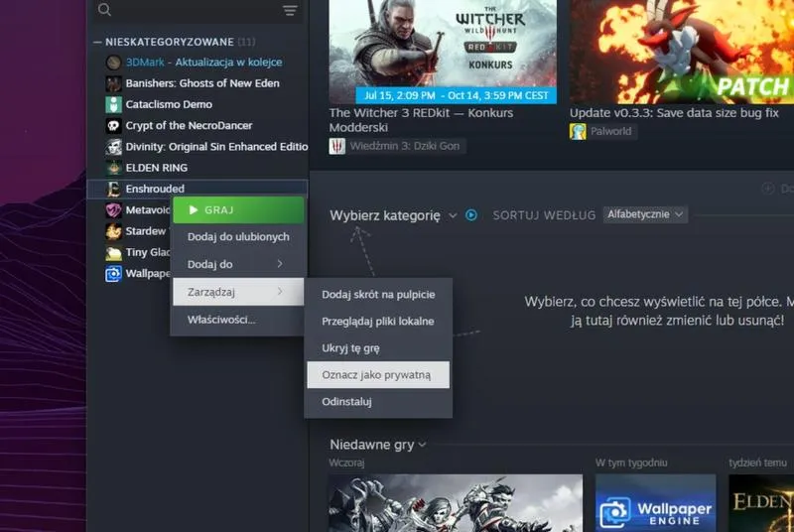Viewport: 794px width, 532px height.
Task: Click the Palworld tag avatar icon
Action: [x=578, y=132]
